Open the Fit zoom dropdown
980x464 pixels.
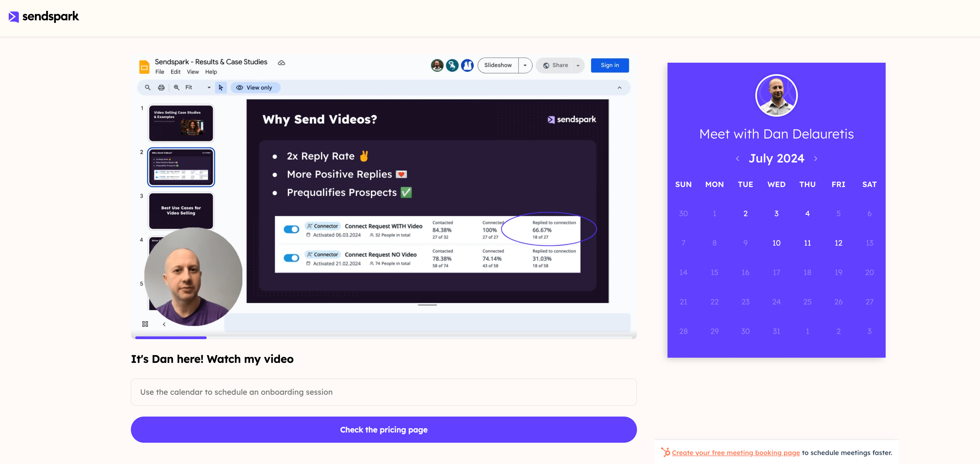coord(198,88)
